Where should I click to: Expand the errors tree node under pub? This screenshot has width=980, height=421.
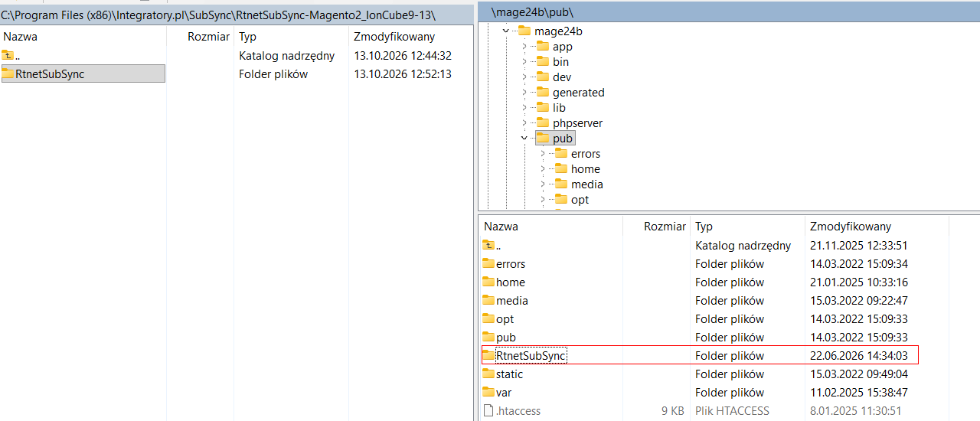click(x=543, y=153)
